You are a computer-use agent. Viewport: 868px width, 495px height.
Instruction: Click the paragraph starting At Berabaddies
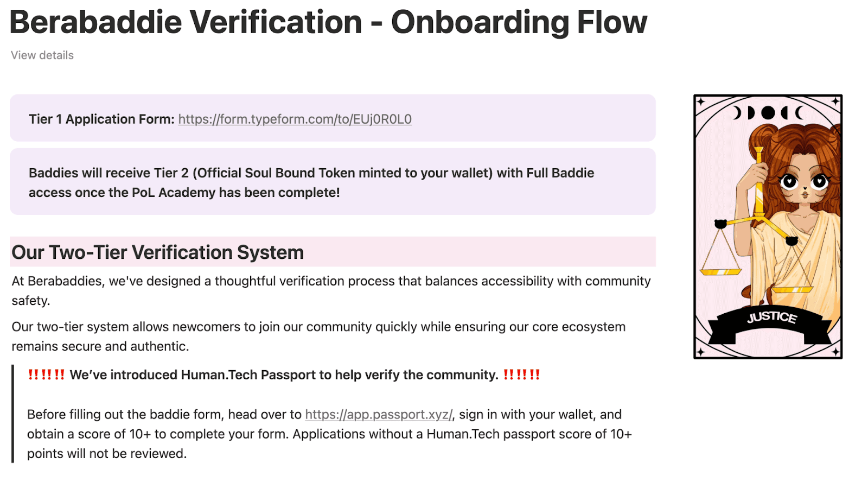[331, 291]
